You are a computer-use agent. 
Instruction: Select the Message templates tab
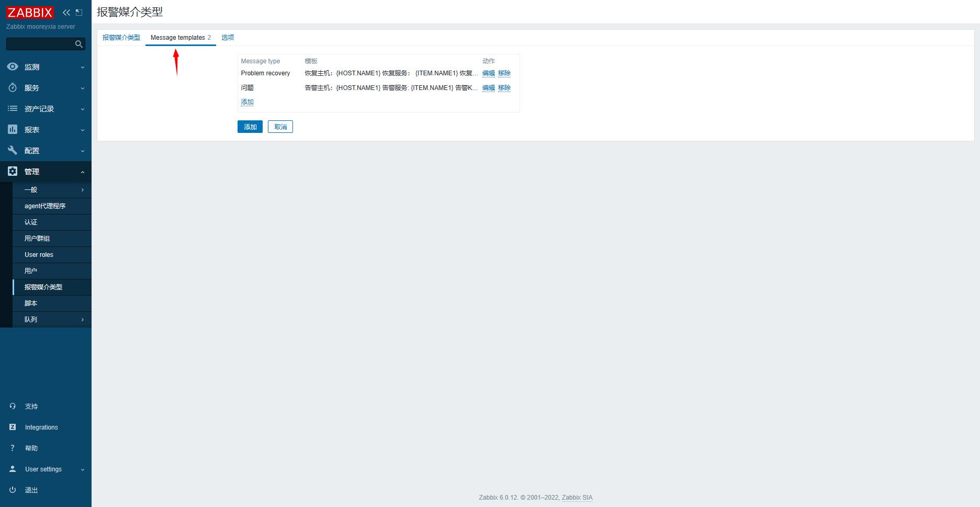(x=181, y=38)
